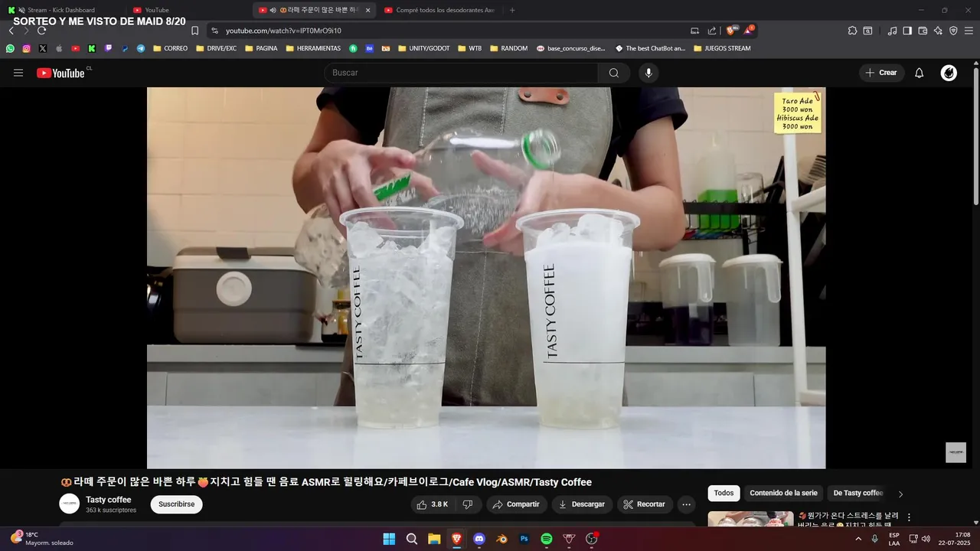Image resolution: width=980 pixels, height=551 pixels.
Task: Mute the playing YouTube tab speaker icon
Action: click(x=273, y=10)
